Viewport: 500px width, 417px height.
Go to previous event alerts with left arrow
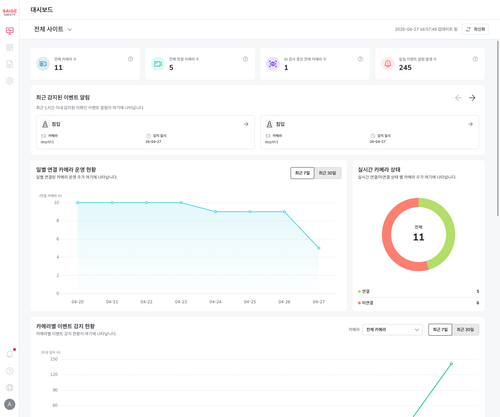(458, 98)
